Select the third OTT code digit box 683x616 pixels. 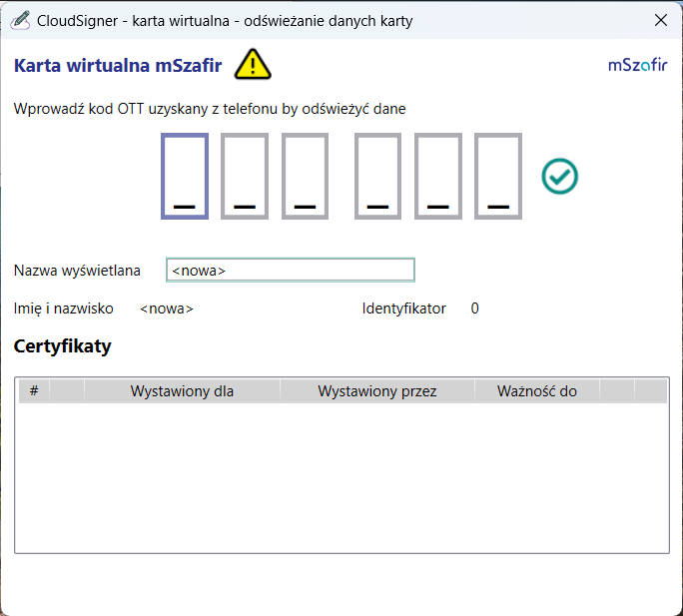[x=305, y=176]
